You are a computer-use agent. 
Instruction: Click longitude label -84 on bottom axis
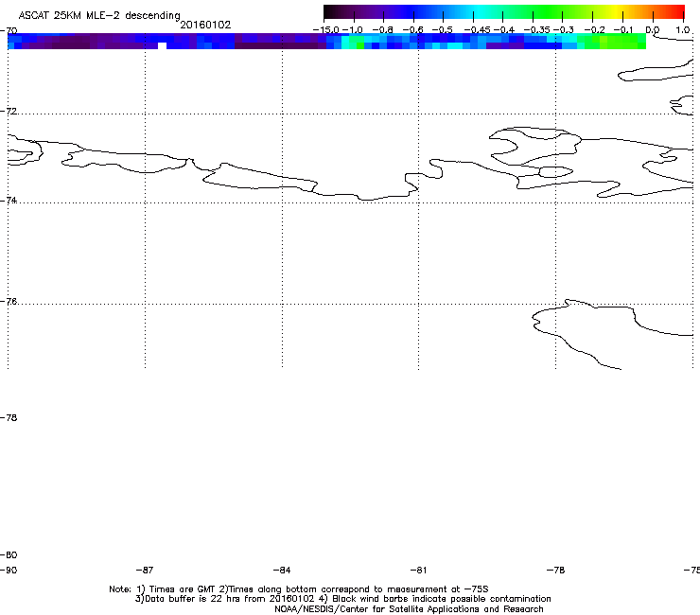(x=282, y=571)
